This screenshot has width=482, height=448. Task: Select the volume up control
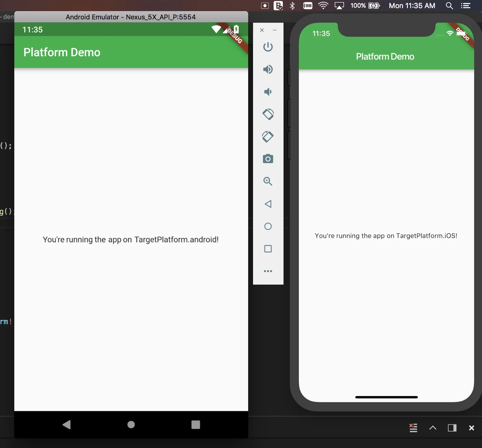coord(268,69)
